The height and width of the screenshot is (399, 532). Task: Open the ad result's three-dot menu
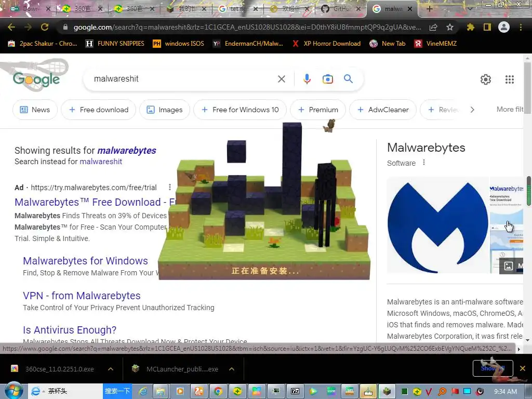click(x=170, y=187)
